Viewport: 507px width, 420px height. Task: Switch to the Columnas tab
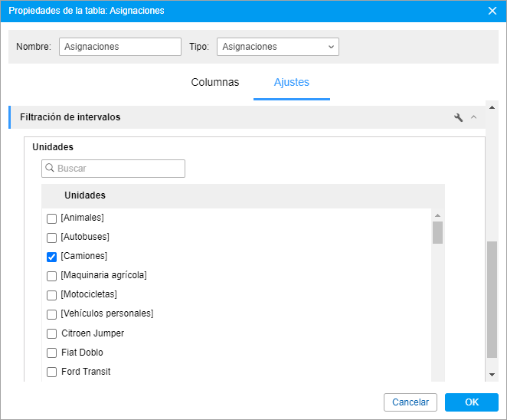point(215,82)
